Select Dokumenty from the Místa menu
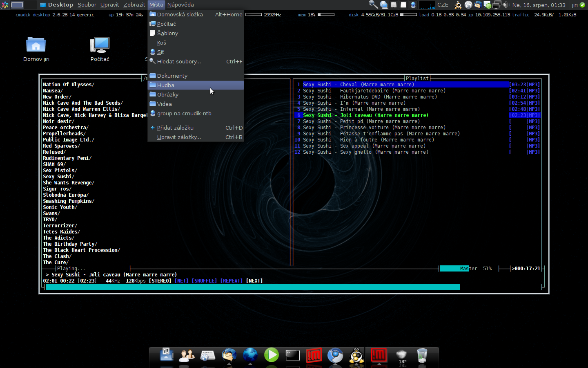This screenshot has height=368, width=588. [196, 76]
